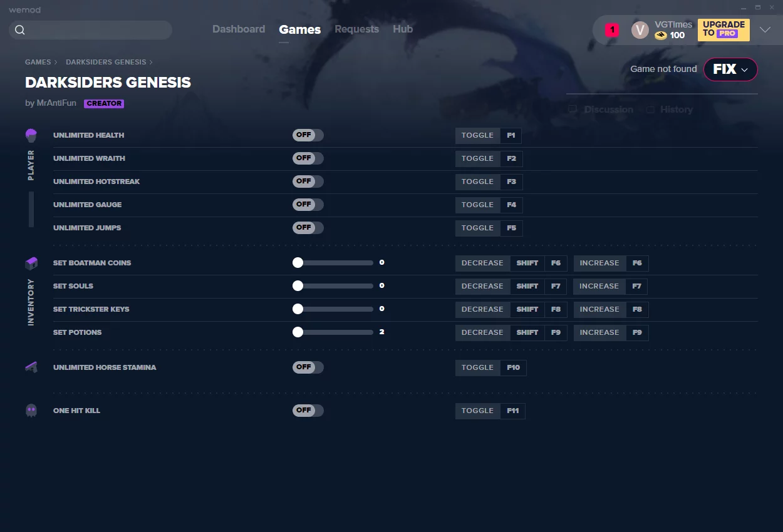Click Toggle hotkey for Unlimited Health
783x532 pixels.
pyautogui.click(x=478, y=135)
